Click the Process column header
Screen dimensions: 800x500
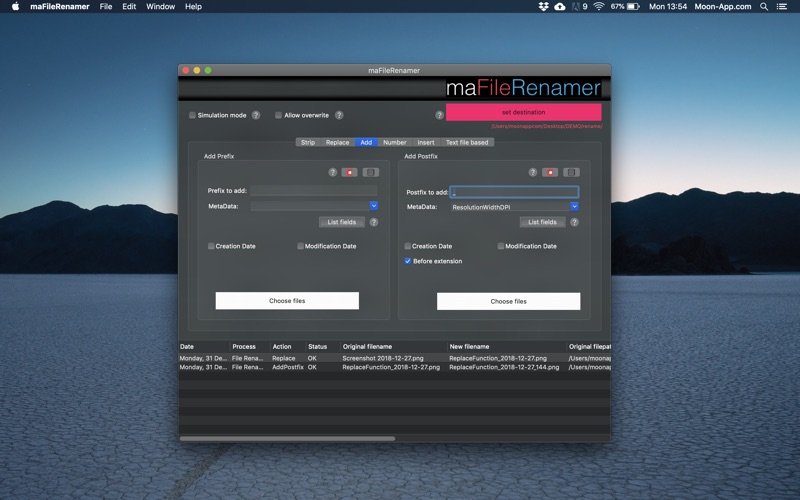point(250,346)
